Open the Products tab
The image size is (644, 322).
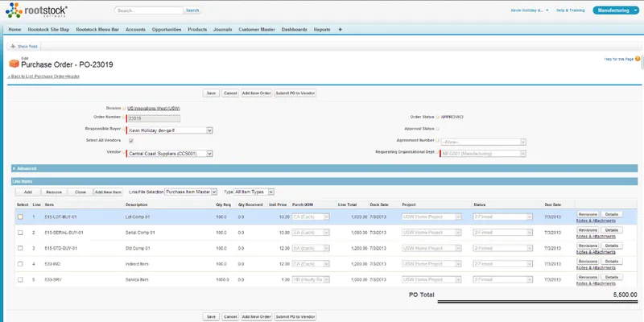(x=197, y=30)
